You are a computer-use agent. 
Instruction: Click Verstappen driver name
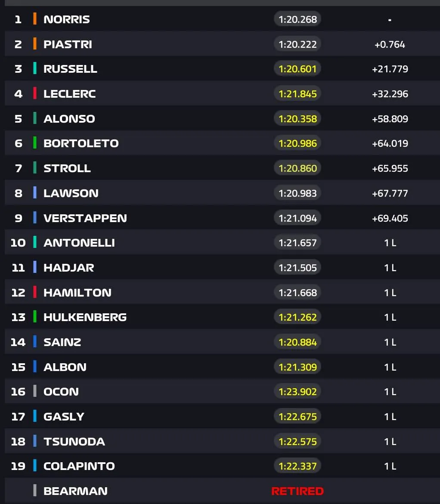coord(85,218)
